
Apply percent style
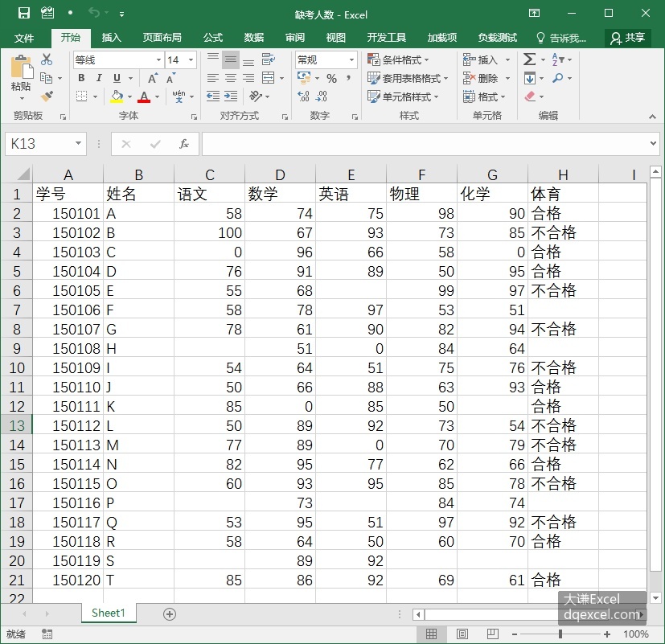(x=331, y=78)
